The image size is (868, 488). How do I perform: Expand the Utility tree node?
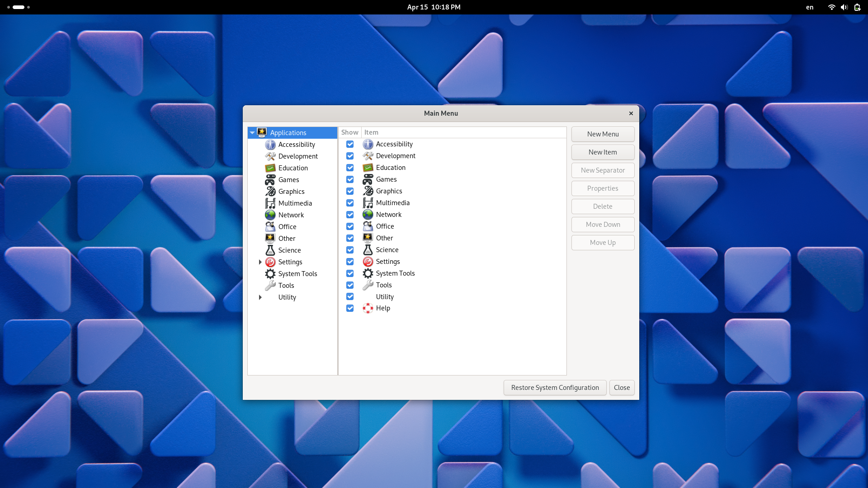260,297
